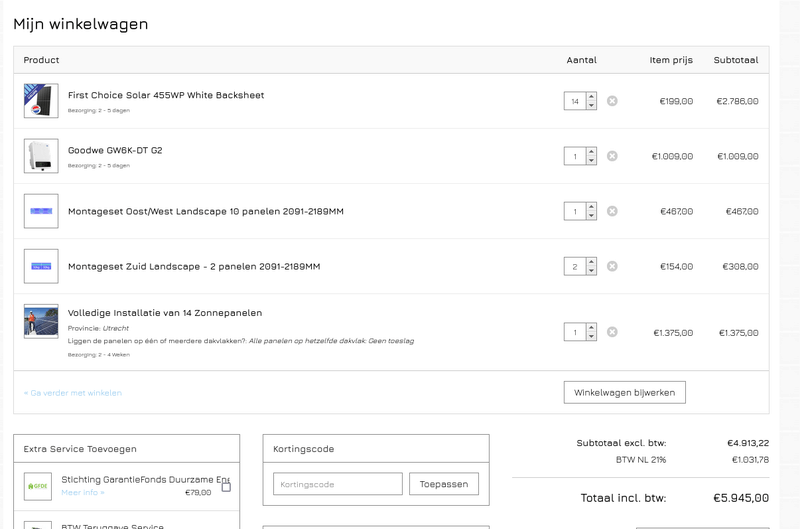Open Montageset Zuid Landscape thumbnail
The height and width of the screenshot is (529, 800).
click(41, 266)
